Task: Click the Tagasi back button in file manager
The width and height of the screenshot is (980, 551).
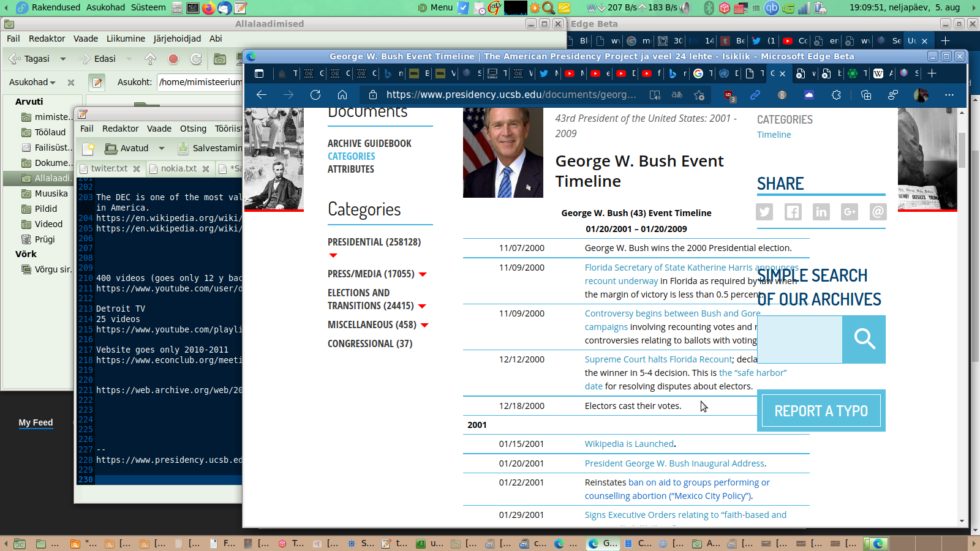Action: (30, 59)
